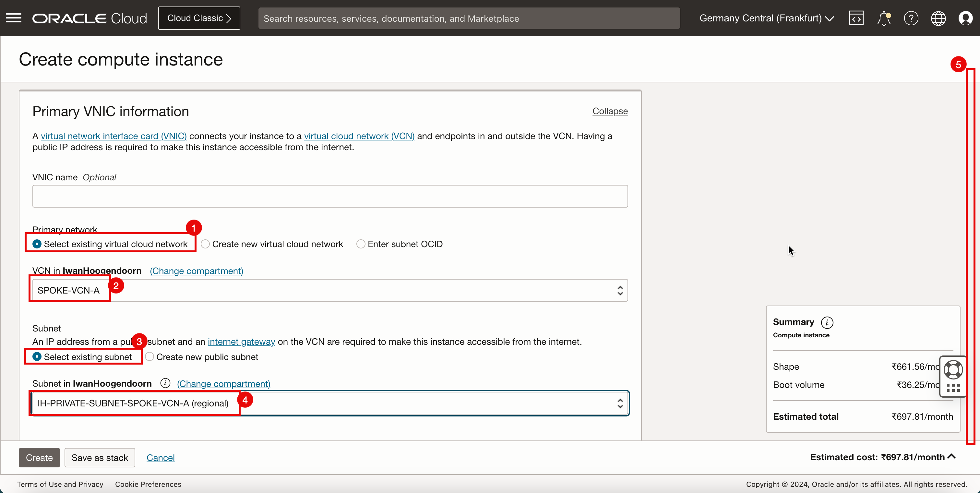Click the help question mark icon
The height and width of the screenshot is (493, 980).
911,18
